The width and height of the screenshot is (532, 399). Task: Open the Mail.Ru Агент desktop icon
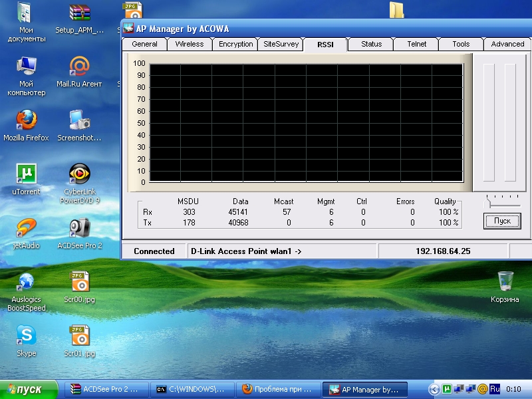[80, 67]
